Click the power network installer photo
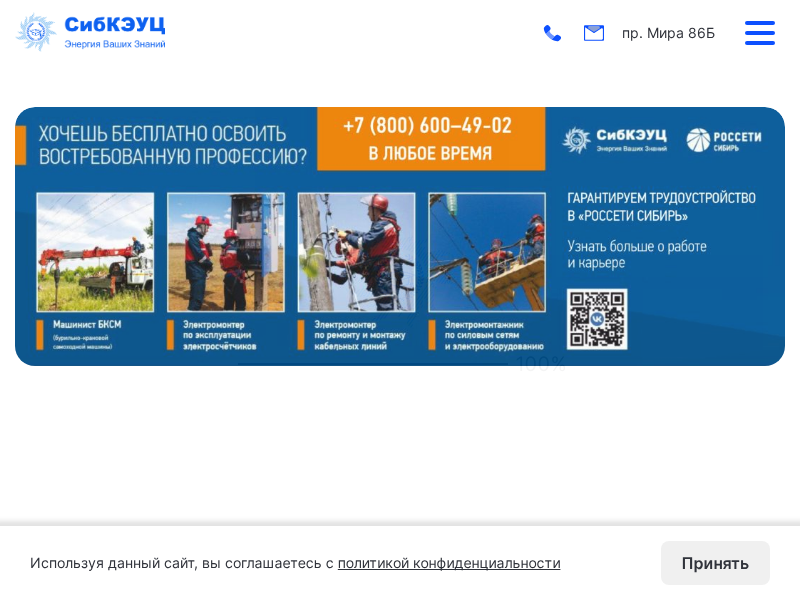The width and height of the screenshot is (800, 600). [x=487, y=252]
